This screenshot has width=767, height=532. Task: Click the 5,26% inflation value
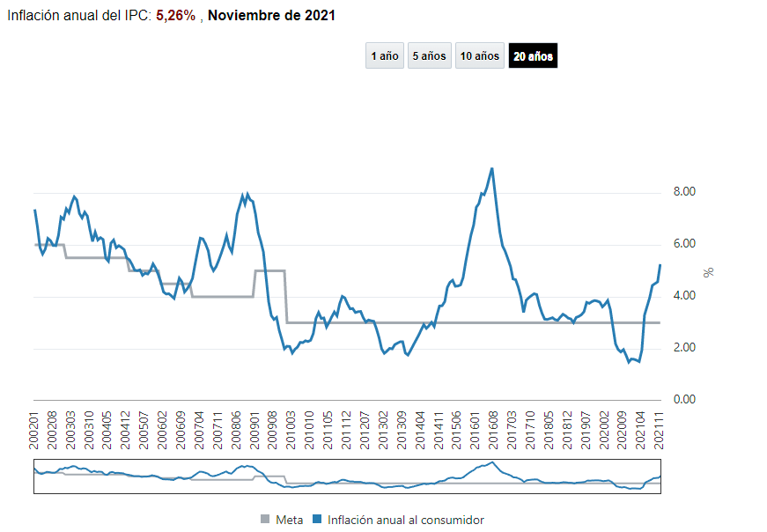pyautogui.click(x=175, y=16)
